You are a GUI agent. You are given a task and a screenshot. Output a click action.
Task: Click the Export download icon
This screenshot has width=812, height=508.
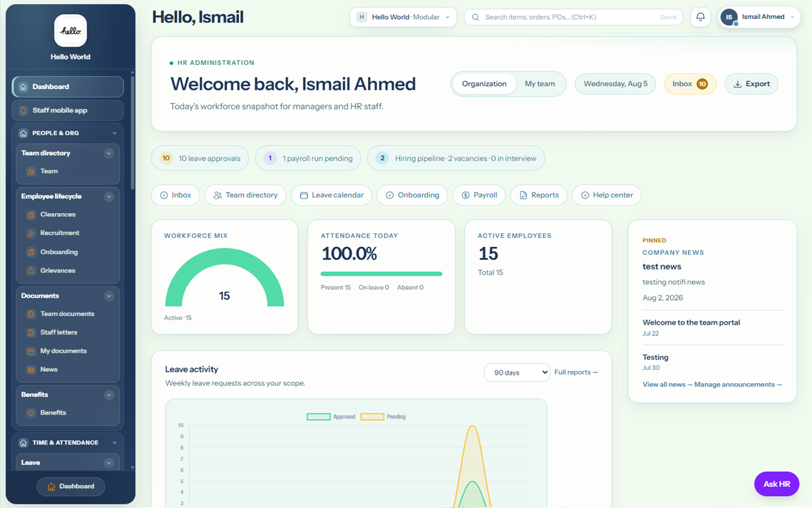pyautogui.click(x=737, y=84)
